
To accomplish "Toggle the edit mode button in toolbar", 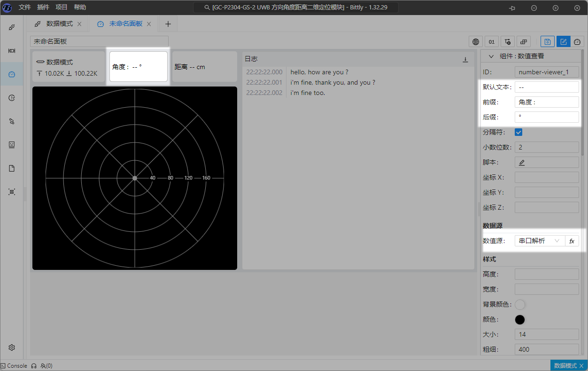I will point(564,41).
